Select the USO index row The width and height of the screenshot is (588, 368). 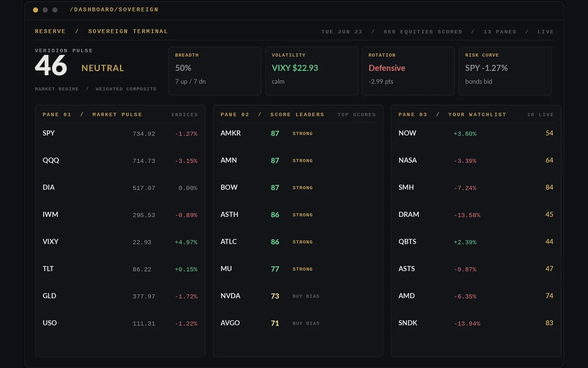click(x=120, y=323)
